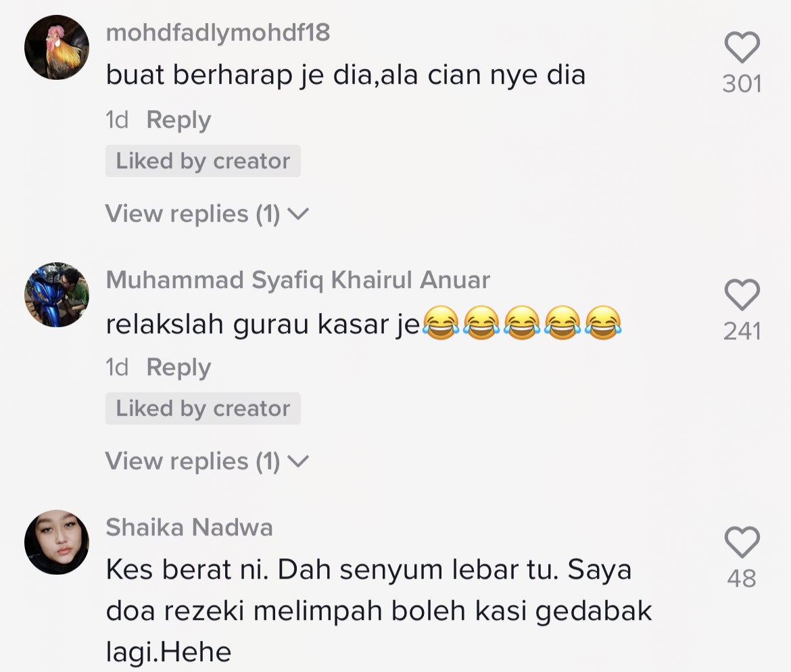Viewport: 791px width, 672px height.
Task: Like mohdfadlymohdf18's comment with the heart
Action: tap(742, 49)
